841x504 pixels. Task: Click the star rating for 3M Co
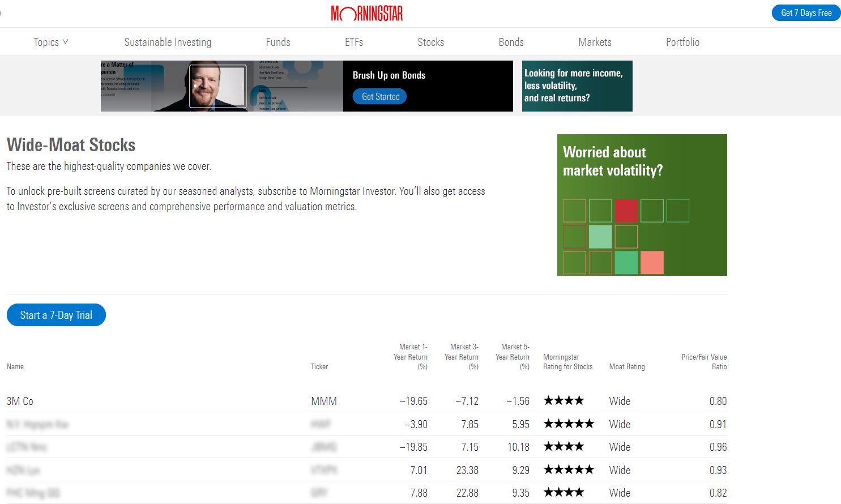pyautogui.click(x=563, y=401)
